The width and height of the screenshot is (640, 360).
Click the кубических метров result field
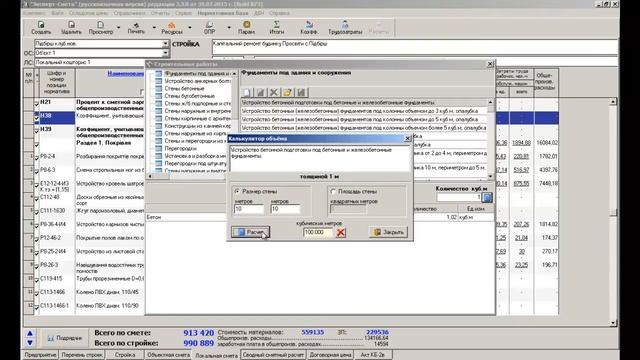318,232
